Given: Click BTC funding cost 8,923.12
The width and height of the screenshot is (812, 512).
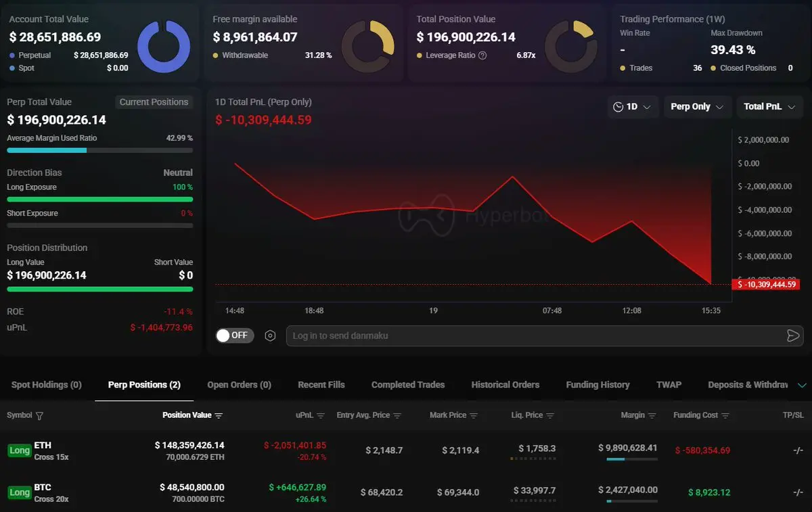Looking at the screenshot, I should pyautogui.click(x=710, y=492).
